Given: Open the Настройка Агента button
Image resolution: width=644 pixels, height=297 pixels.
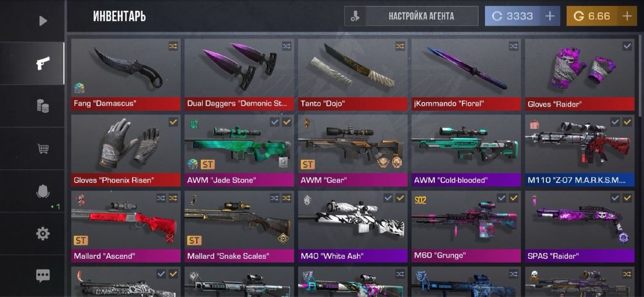Looking at the screenshot, I should click(x=421, y=17).
